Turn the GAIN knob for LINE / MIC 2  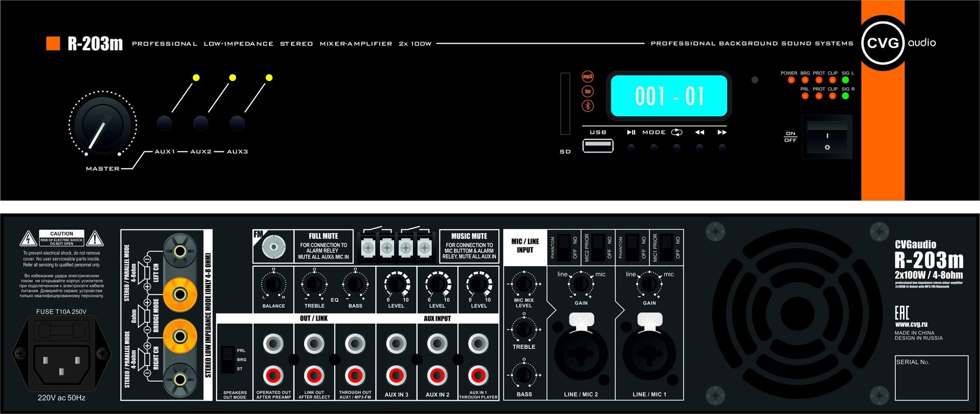point(581,284)
